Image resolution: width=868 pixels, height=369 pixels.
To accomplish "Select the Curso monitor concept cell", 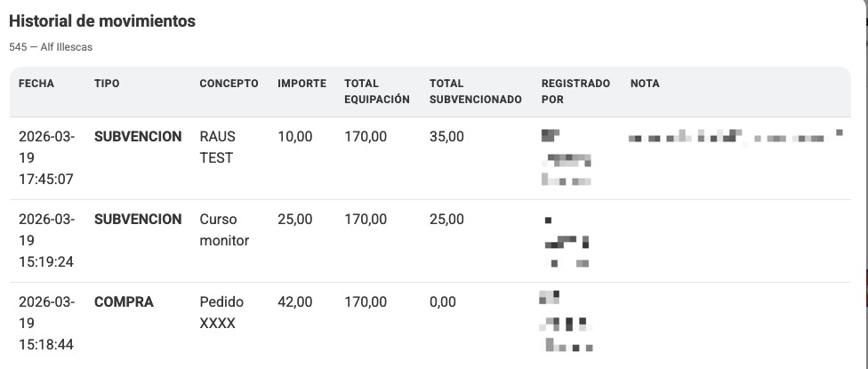I will [224, 230].
